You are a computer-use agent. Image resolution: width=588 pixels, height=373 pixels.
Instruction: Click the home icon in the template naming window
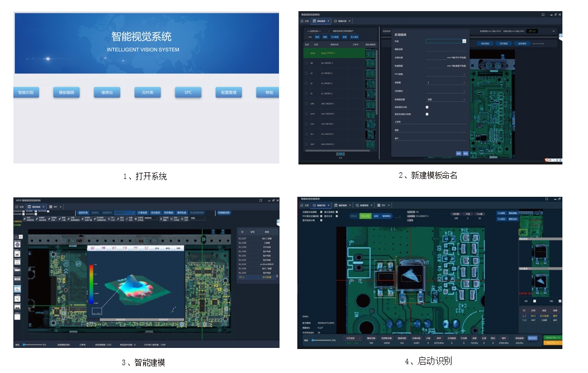pos(302,21)
